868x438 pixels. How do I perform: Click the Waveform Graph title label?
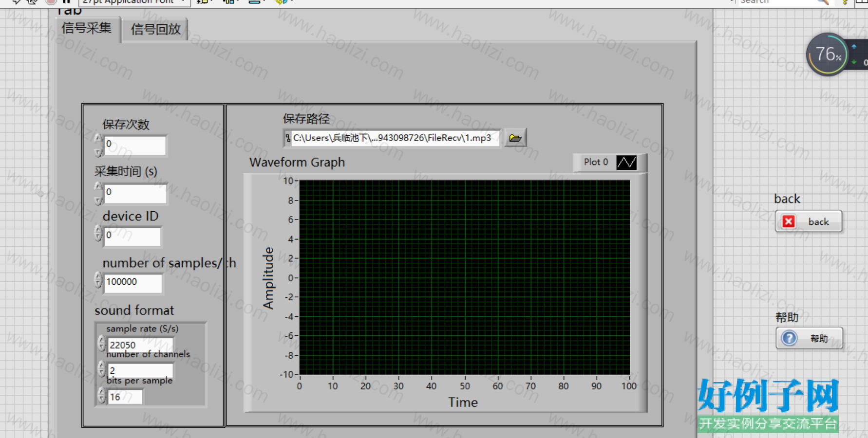(297, 163)
